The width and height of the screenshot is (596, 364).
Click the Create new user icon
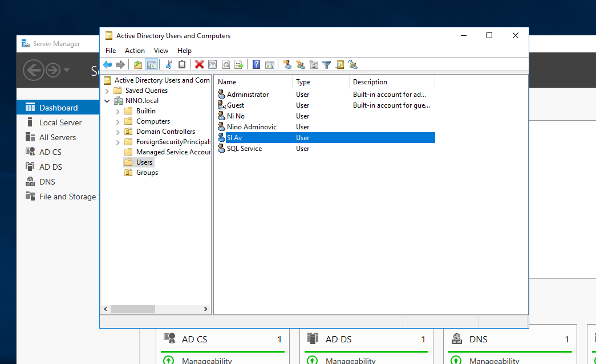[287, 64]
